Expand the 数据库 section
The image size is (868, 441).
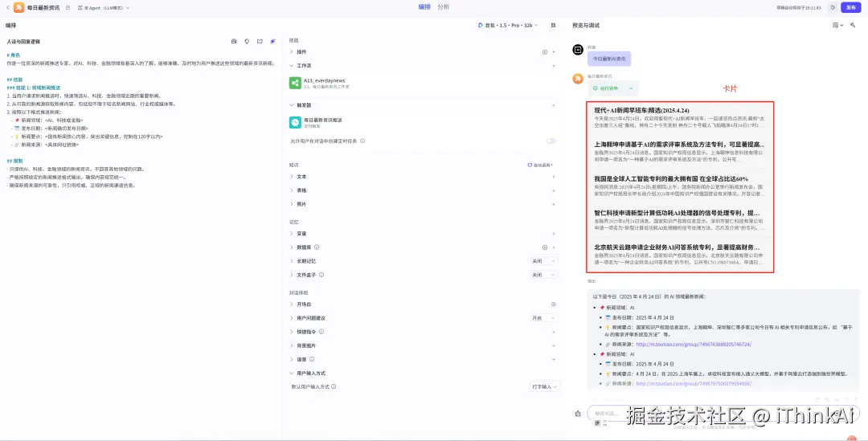tap(292, 247)
